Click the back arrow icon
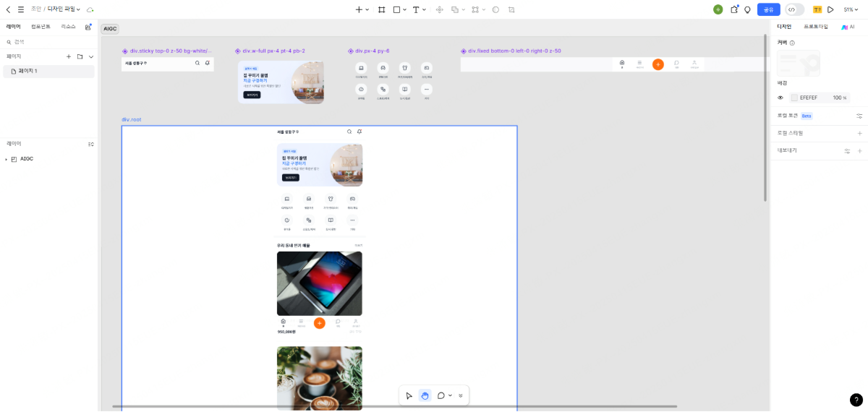 [x=8, y=9]
